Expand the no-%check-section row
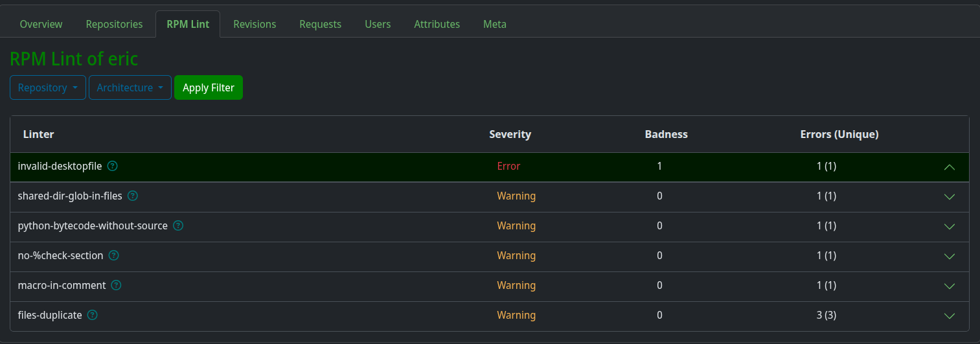Image resolution: width=980 pixels, height=344 pixels. pos(950,256)
